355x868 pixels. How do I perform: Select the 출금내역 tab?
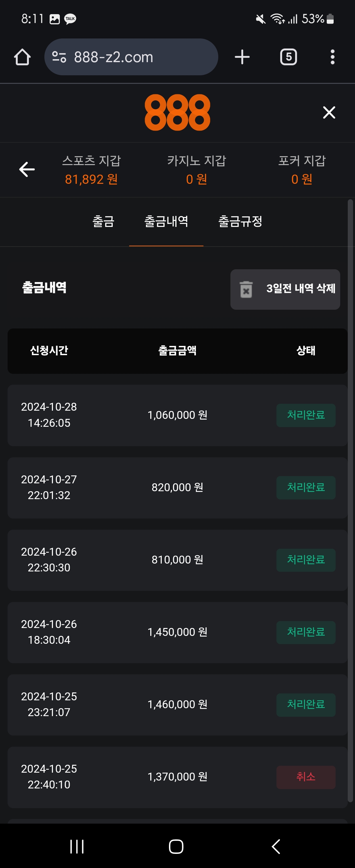[x=166, y=221]
